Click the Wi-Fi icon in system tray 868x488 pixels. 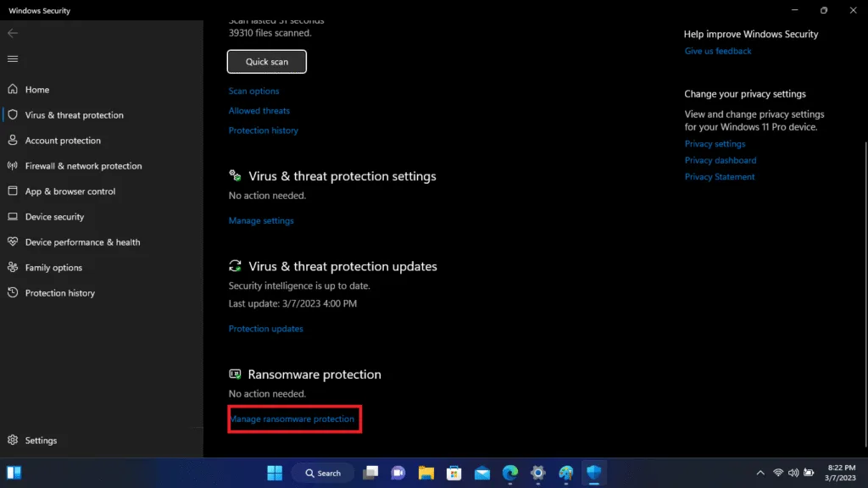(778, 473)
